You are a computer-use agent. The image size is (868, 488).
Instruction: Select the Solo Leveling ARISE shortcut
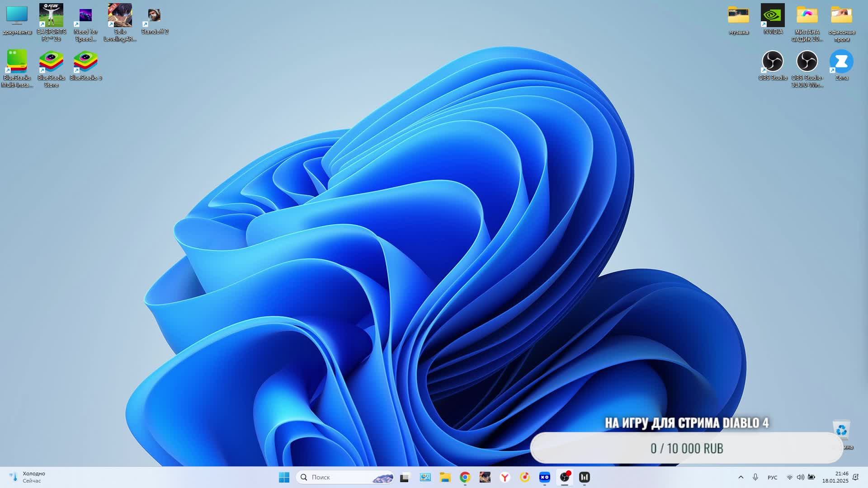point(120,23)
